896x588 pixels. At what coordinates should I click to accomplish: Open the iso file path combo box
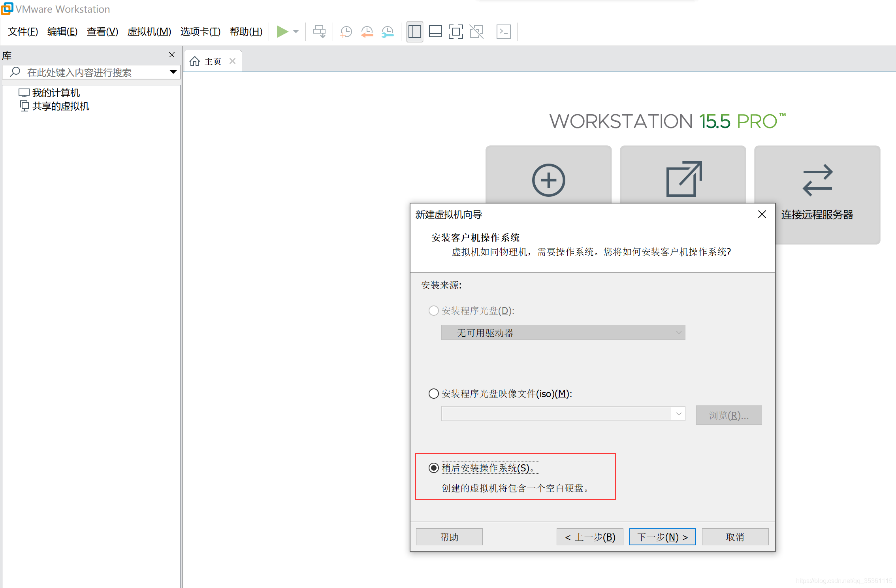click(678, 414)
